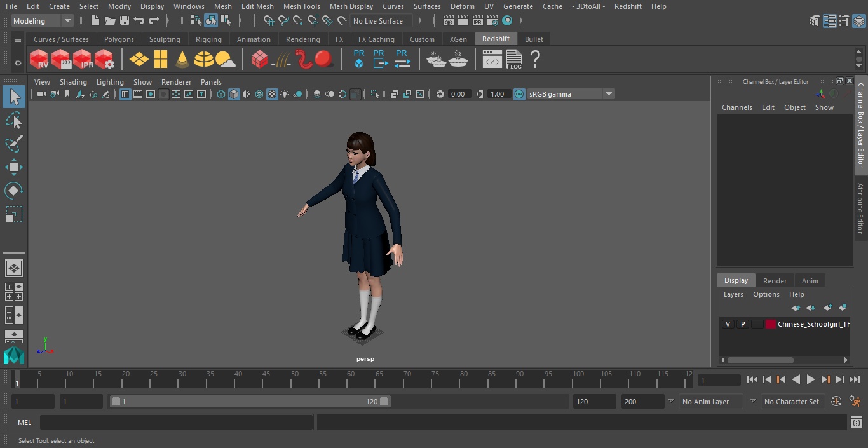Click the time range slider bar
This screenshot has width=868, height=448.
[x=250, y=402]
